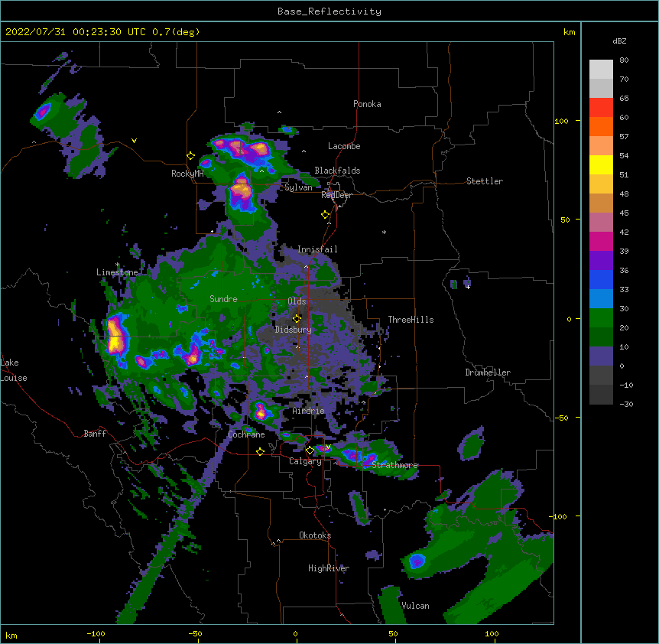Select the bright yellow swatch between 54 and 51
The height and width of the screenshot is (644, 659).
coord(601,164)
